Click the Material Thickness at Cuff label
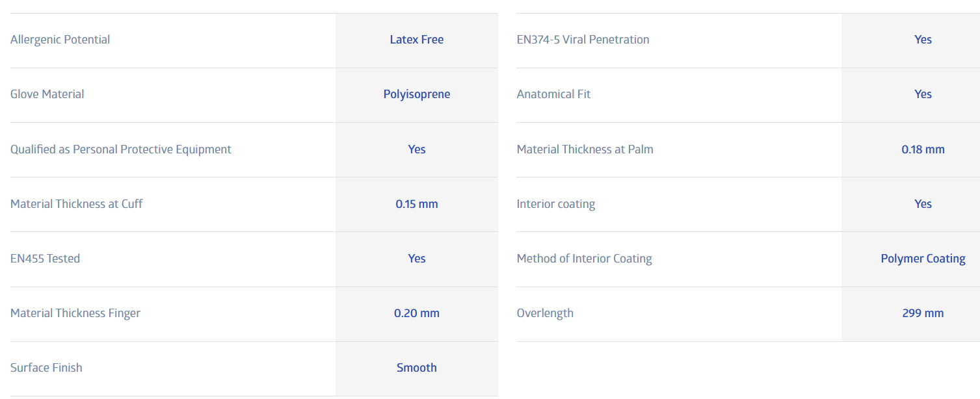Viewport: 980px width, 399px height. coord(76,204)
